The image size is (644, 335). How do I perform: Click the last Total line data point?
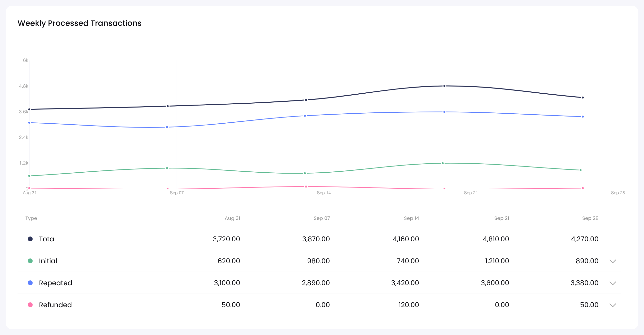[583, 98]
